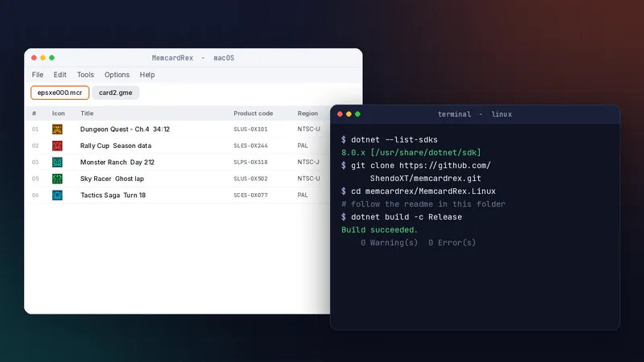This screenshot has height=362, width=644.
Task: Click product code SLUS-0X502
Action: pyautogui.click(x=250, y=179)
